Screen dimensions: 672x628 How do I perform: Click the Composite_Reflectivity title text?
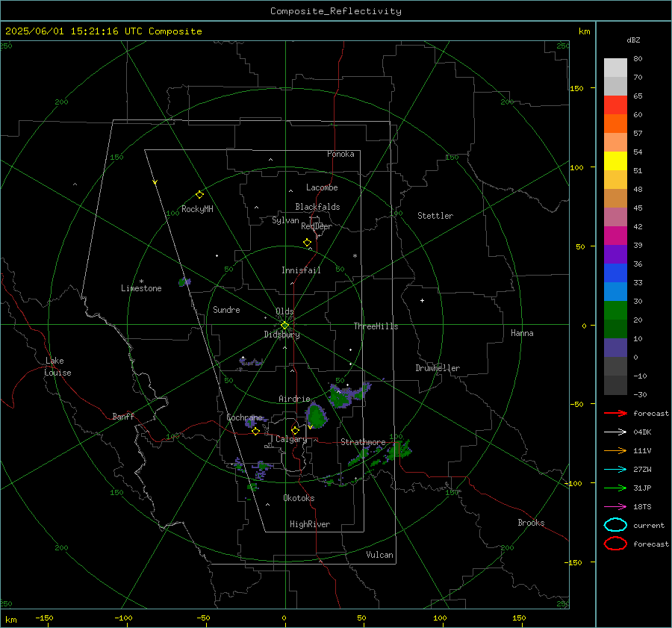pyautogui.click(x=335, y=11)
